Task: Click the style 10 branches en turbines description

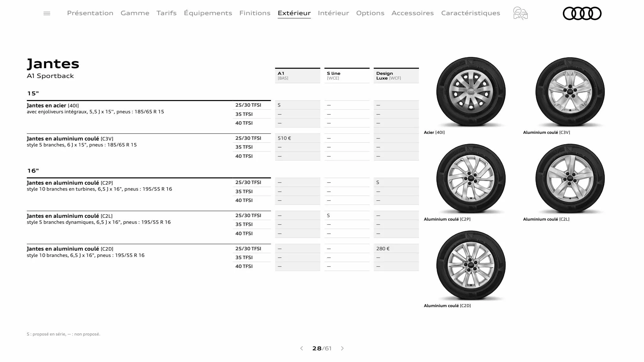Action: [x=99, y=189]
